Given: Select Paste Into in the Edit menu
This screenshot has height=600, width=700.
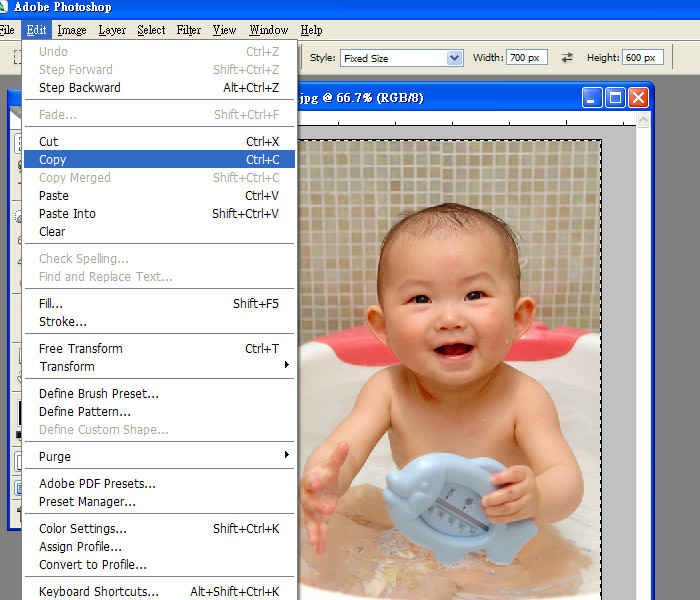Looking at the screenshot, I should click(67, 213).
